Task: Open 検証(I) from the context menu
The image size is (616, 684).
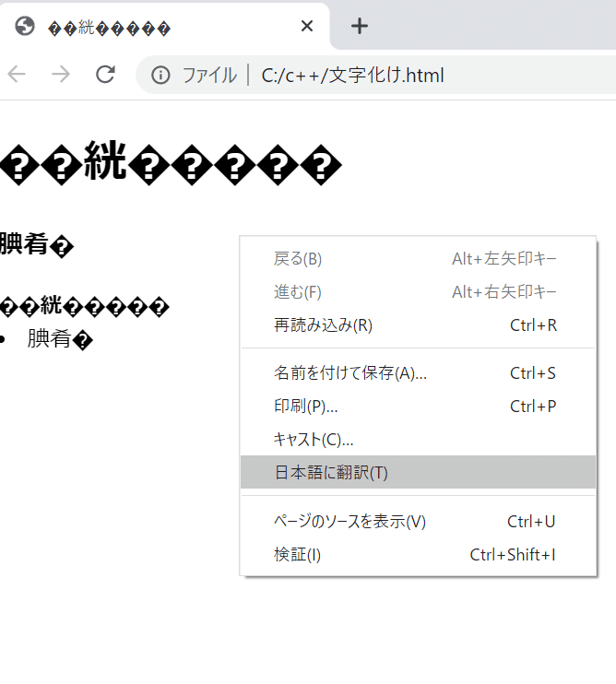Action: 418,554
